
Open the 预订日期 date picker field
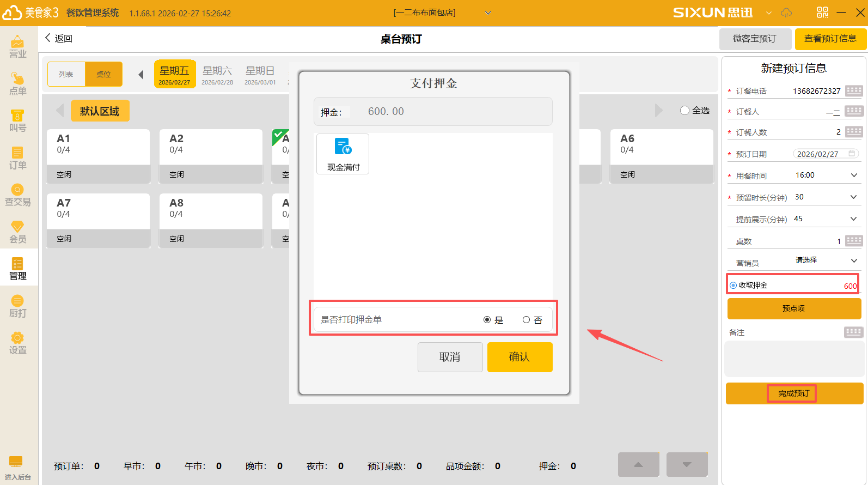coord(825,154)
